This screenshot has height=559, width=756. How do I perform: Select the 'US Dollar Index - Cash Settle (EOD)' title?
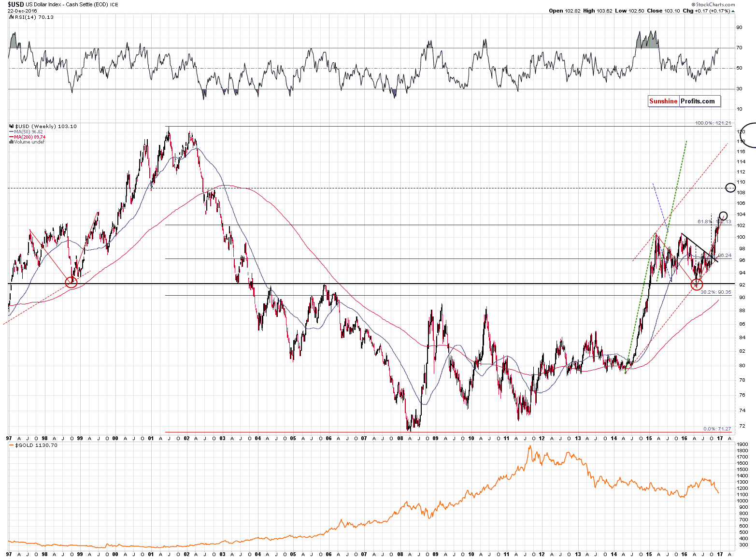(x=67, y=4)
